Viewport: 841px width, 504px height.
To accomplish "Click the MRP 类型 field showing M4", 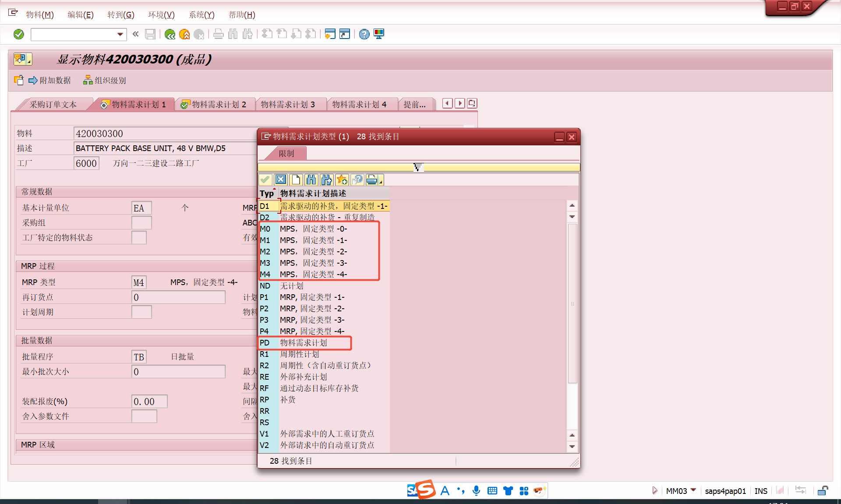I will click(x=138, y=282).
